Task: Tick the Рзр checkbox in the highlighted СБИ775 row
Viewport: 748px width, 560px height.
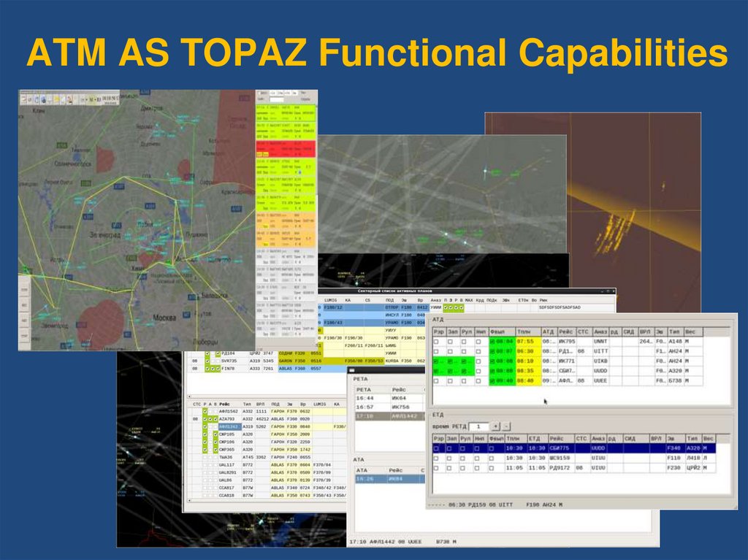Action: (436, 448)
